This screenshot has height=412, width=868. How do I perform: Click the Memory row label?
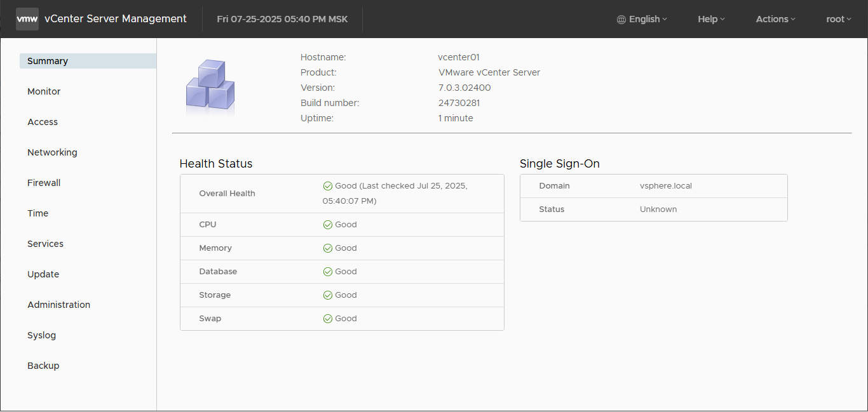click(215, 248)
